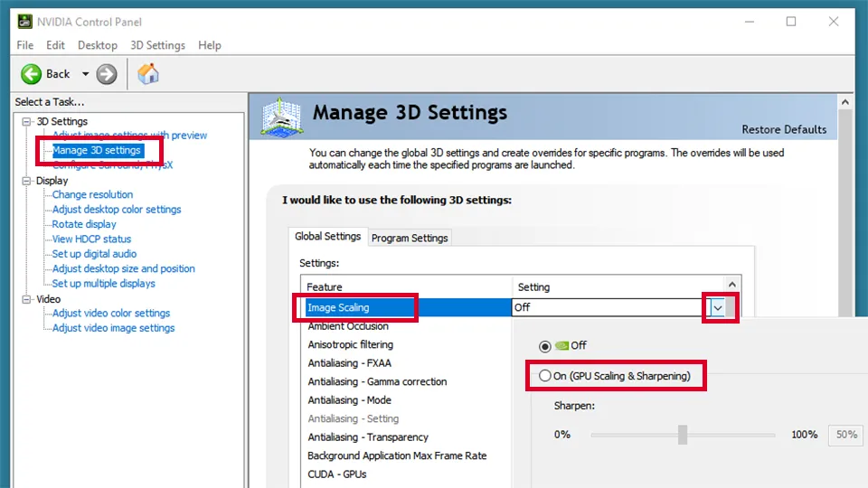Click the settings list scroll-up arrow

732,285
